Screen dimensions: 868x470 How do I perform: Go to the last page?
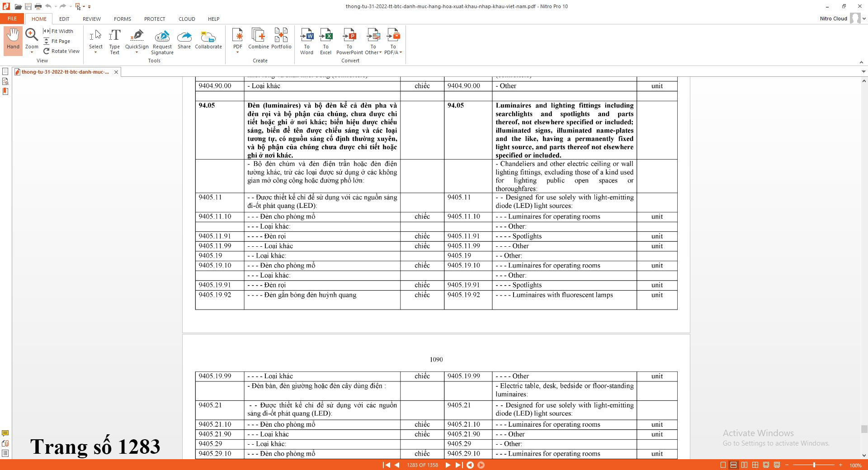(458, 465)
